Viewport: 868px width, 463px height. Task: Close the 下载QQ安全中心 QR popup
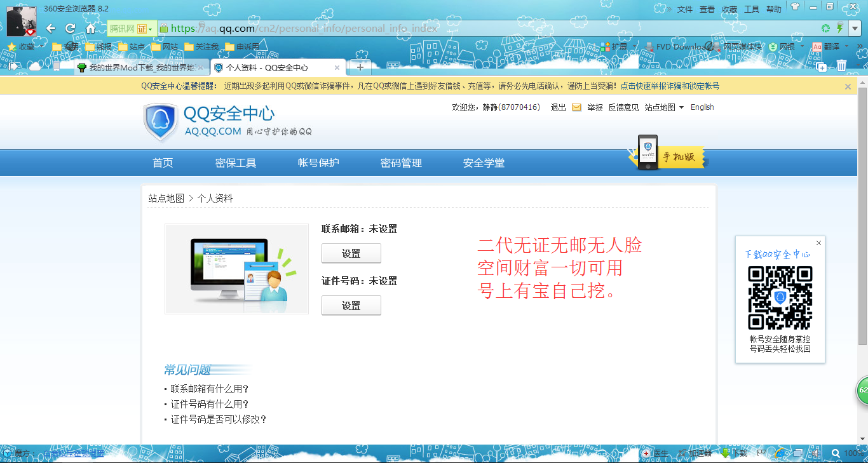point(818,243)
